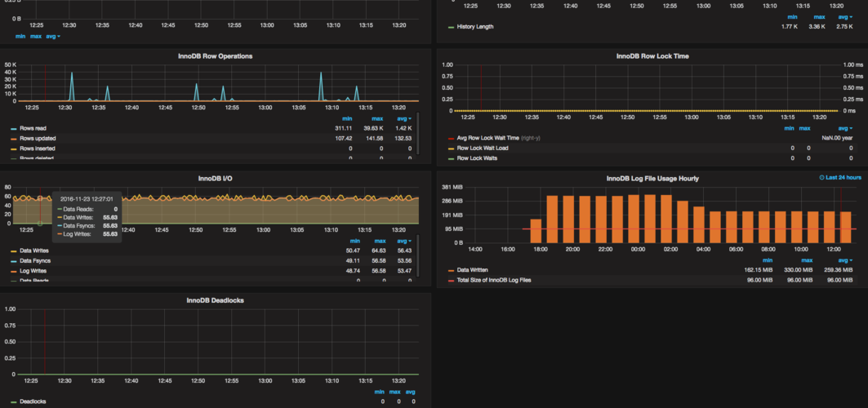Click the Deadlocks legend color icon
This screenshot has height=408, width=868.
click(14, 402)
